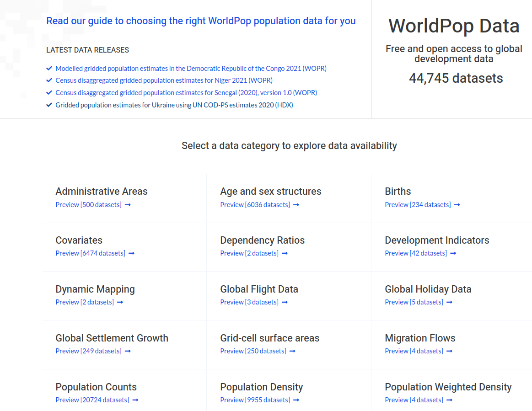
Task: Preview the 249 Global Settlement Growth datasets
Action: (x=89, y=351)
